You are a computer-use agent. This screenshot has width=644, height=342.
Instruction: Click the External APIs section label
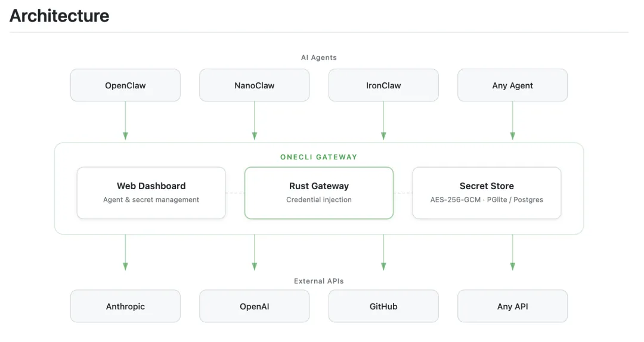[319, 281]
